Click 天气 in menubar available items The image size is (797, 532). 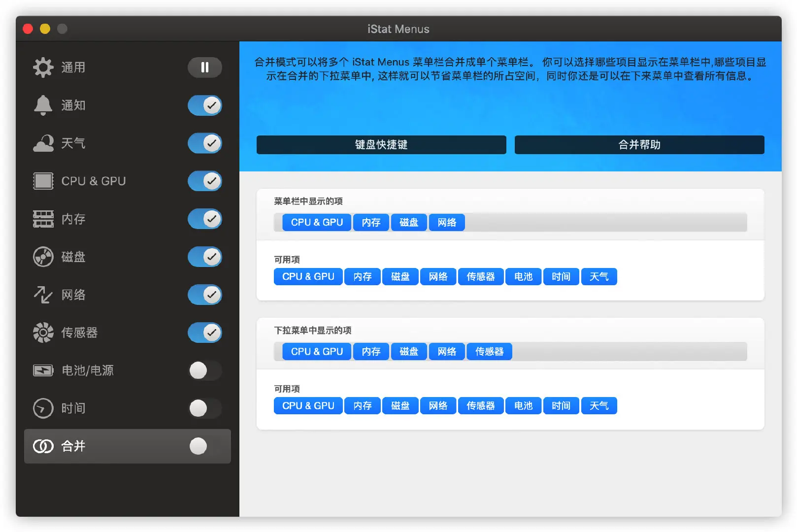(x=599, y=277)
